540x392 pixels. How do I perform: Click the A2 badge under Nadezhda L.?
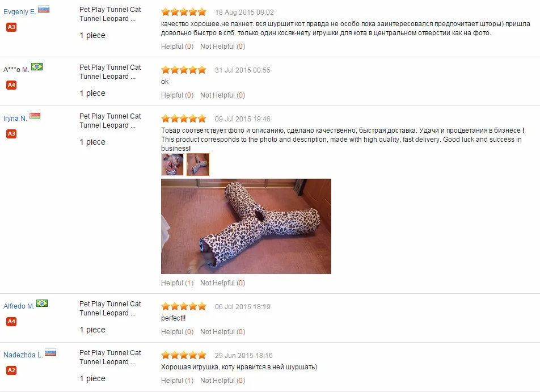11,370
